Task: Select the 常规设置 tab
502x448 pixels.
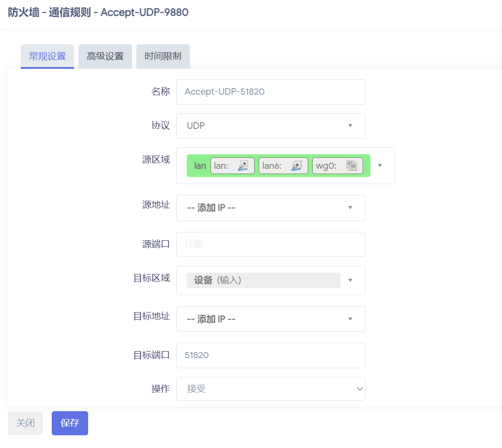Action: 47,57
